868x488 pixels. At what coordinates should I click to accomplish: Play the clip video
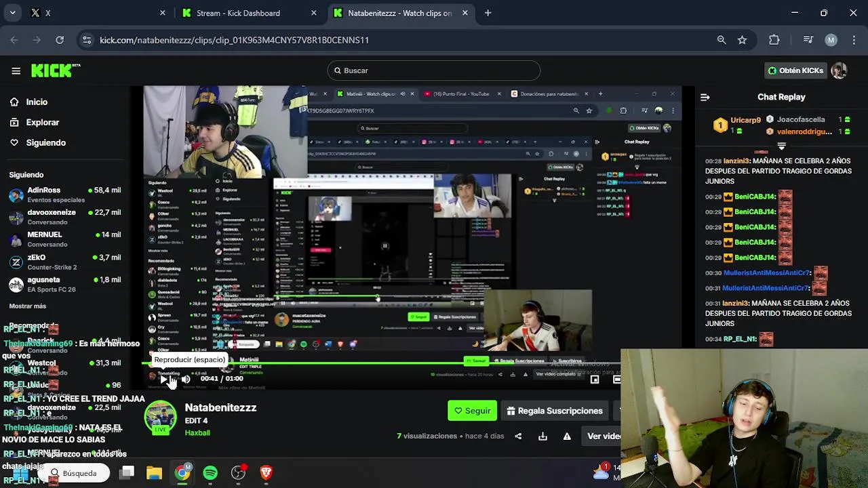point(165,379)
